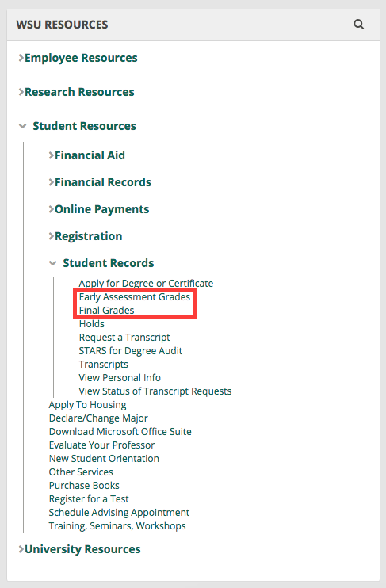Collapse Student Records chevron

pos(52,263)
